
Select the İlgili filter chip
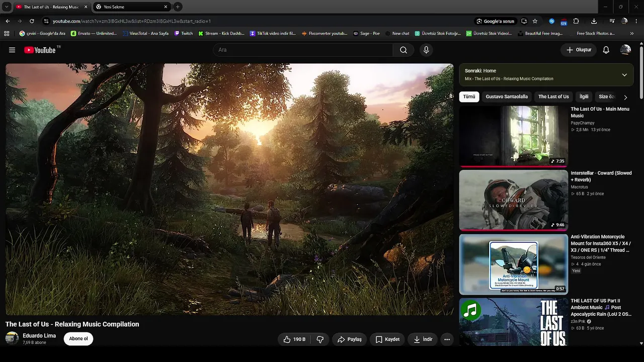pos(584,97)
